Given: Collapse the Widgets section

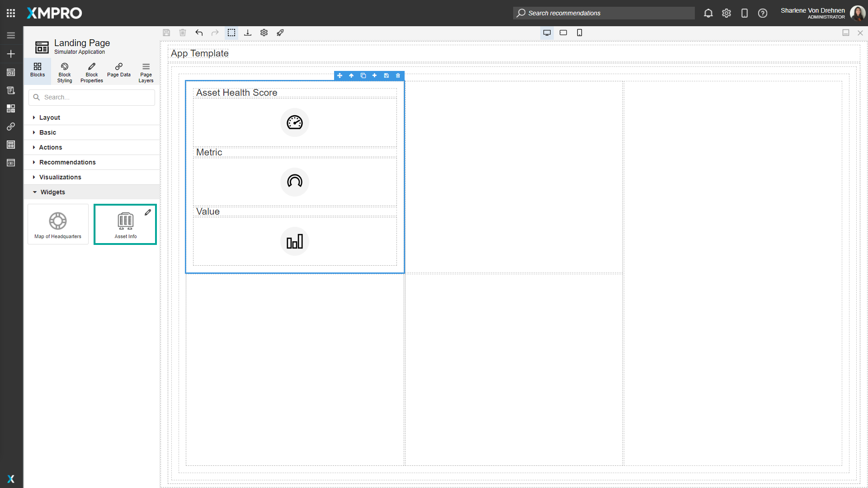Looking at the screenshot, I should pos(52,192).
